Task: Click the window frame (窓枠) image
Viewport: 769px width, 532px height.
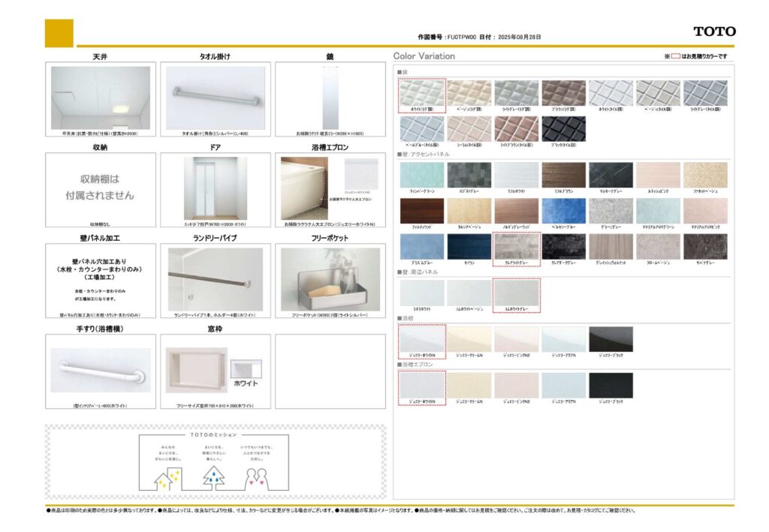Action: (x=195, y=370)
